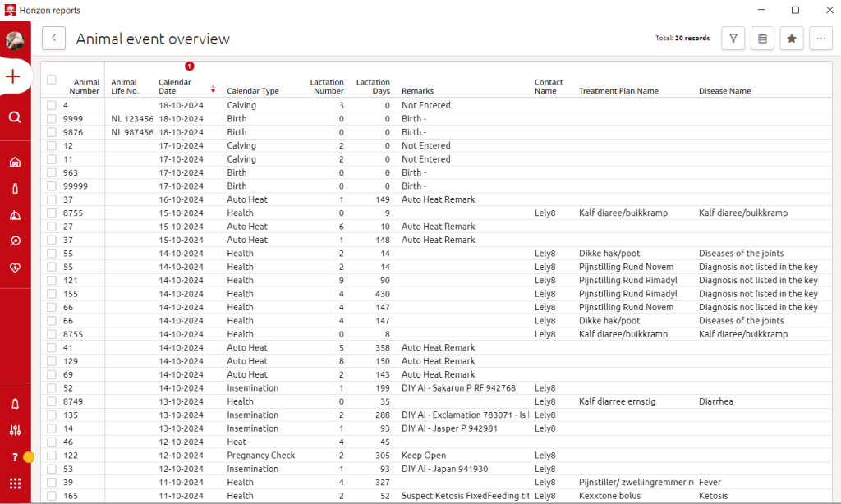Toggle the select-all checkbox in header
The height and width of the screenshot is (504, 841).
52,80
